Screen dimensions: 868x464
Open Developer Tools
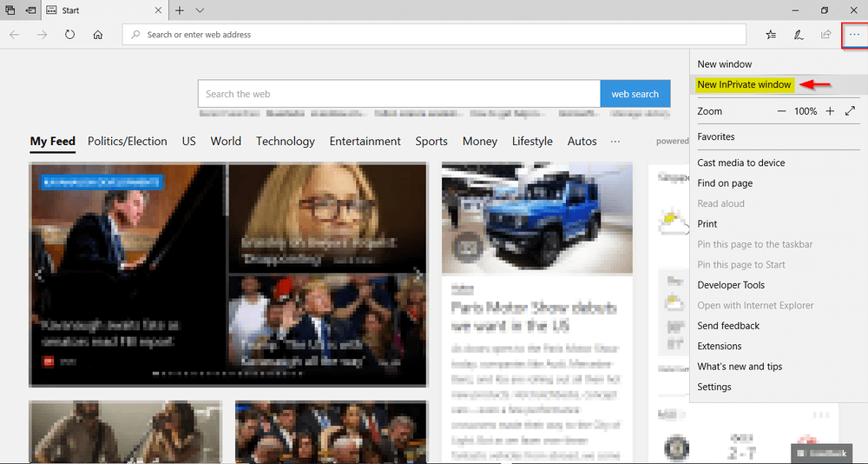(731, 285)
